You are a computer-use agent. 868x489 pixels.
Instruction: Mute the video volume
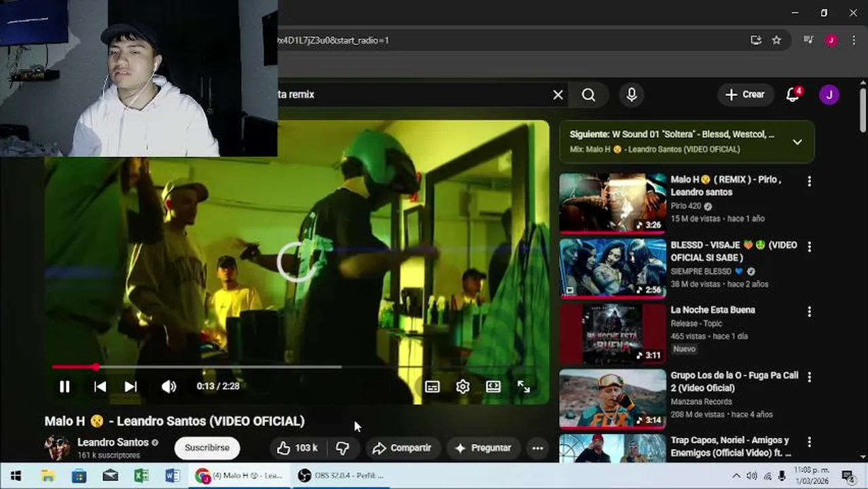pyautogui.click(x=168, y=386)
